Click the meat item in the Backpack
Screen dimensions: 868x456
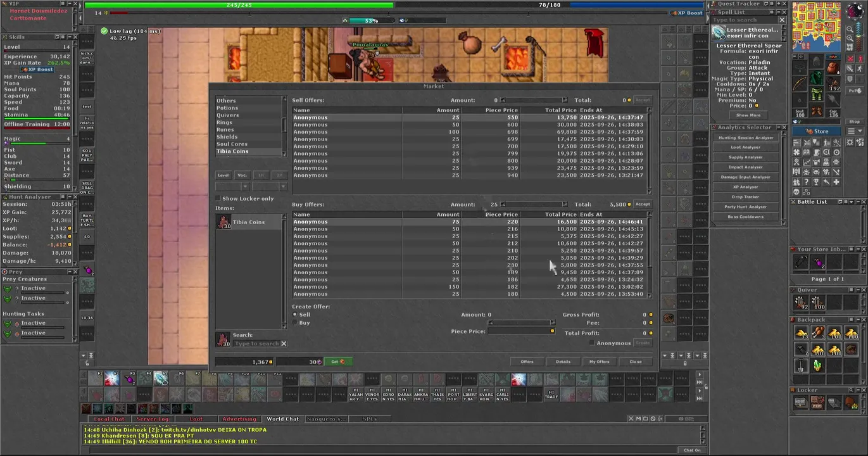[818, 331]
